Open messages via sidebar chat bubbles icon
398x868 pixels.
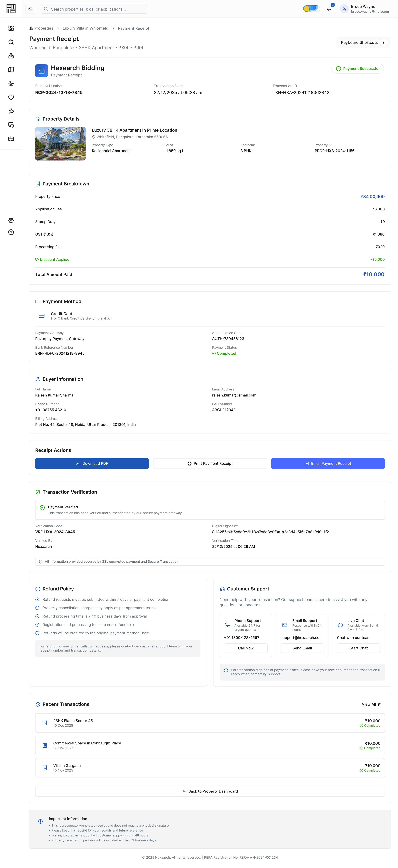11,125
